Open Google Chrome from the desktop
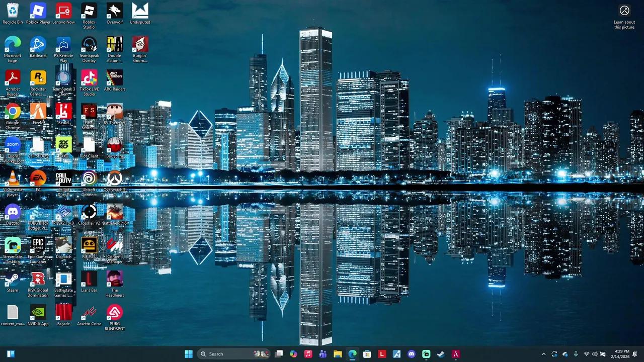 click(13, 117)
